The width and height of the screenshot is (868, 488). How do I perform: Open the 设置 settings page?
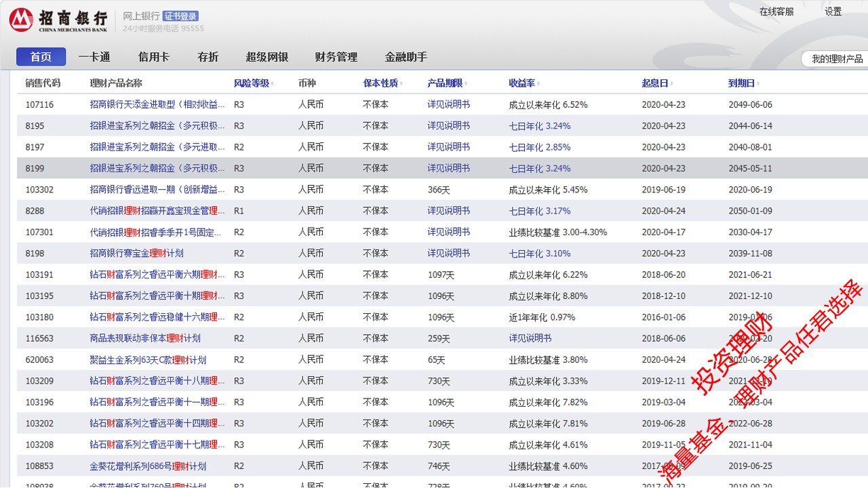(833, 11)
